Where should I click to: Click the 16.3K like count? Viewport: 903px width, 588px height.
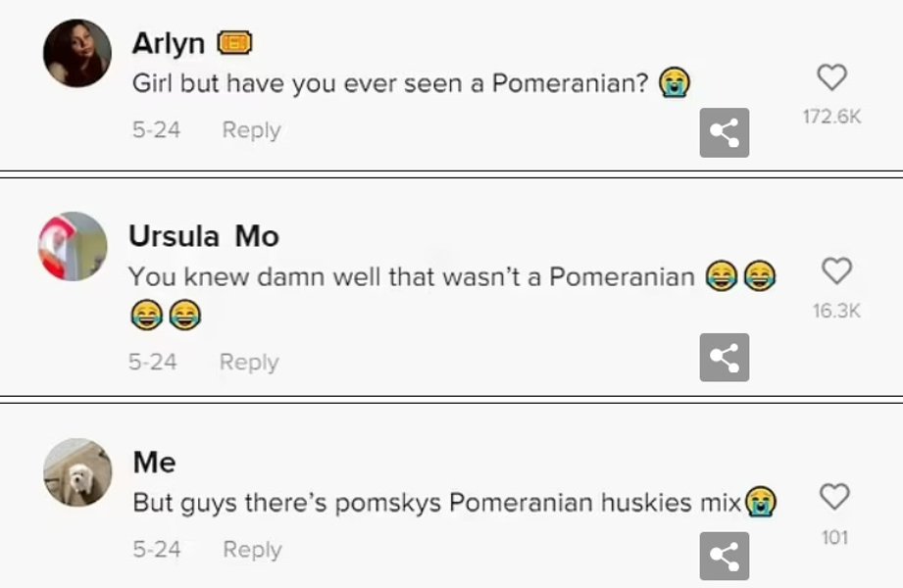click(x=836, y=311)
